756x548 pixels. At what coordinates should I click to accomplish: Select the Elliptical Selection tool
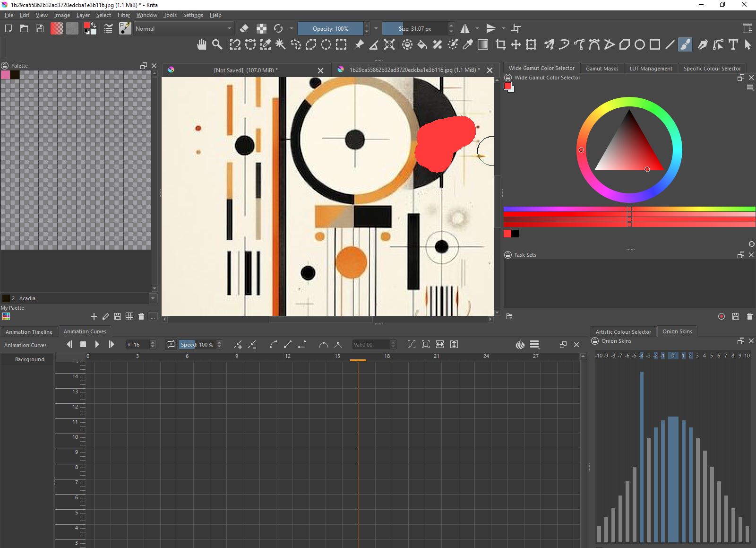click(326, 45)
